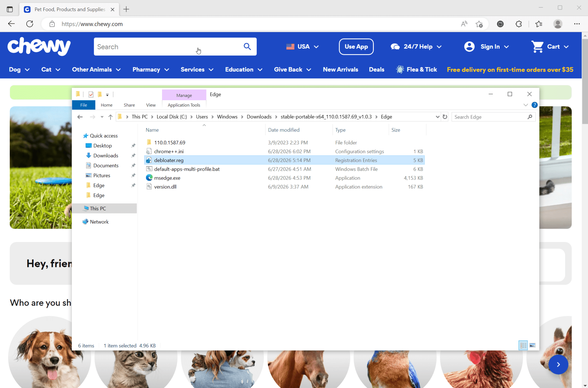Click the Chewy search magnifier icon
Image resolution: width=588 pixels, height=388 pixels.
247,47
